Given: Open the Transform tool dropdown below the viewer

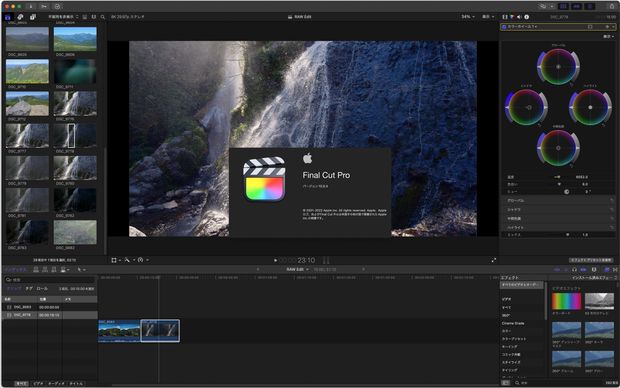Looking at the screenshot, I should (x=116, y=260).
